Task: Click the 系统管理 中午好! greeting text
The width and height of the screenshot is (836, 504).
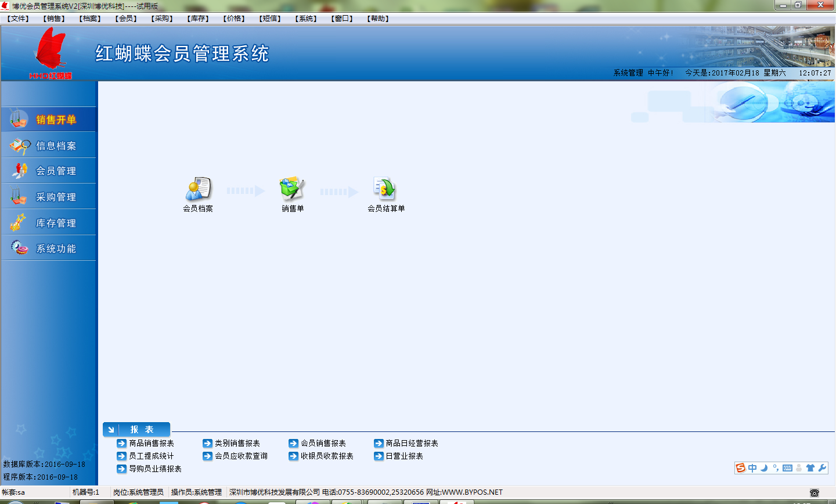Action: pos(643,73)
